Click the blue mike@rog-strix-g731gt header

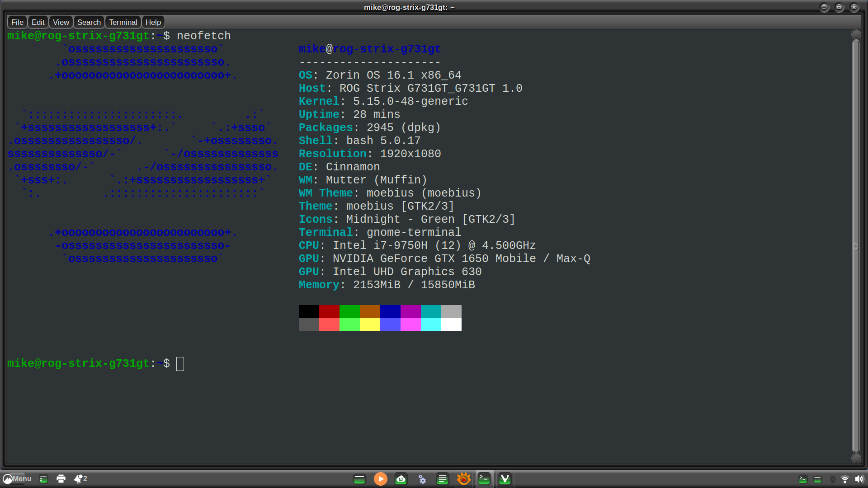click(370, 49)
